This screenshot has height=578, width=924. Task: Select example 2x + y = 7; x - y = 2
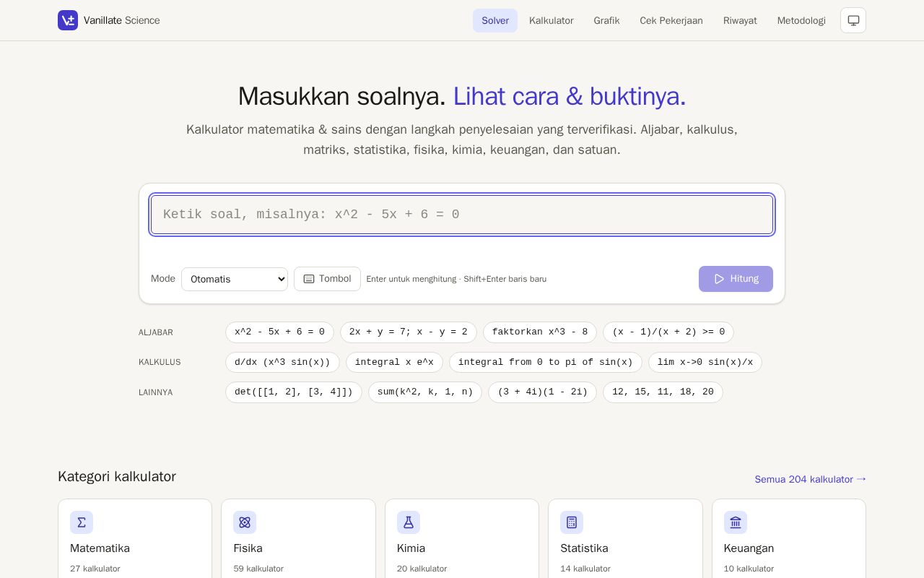click(x=409, y=332)
